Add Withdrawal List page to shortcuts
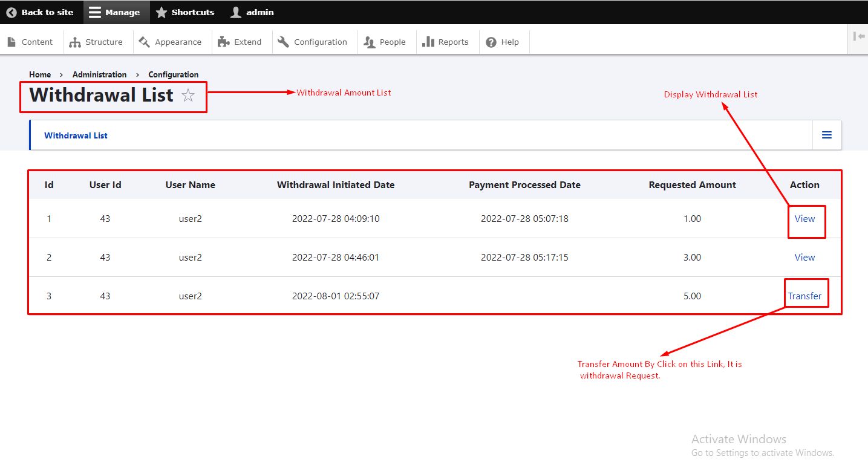868x468 pixels. pos(188,96)
